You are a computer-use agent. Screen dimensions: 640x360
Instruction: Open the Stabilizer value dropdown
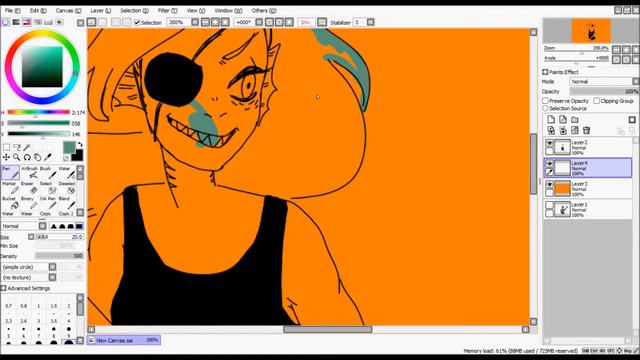click(370, 22)
